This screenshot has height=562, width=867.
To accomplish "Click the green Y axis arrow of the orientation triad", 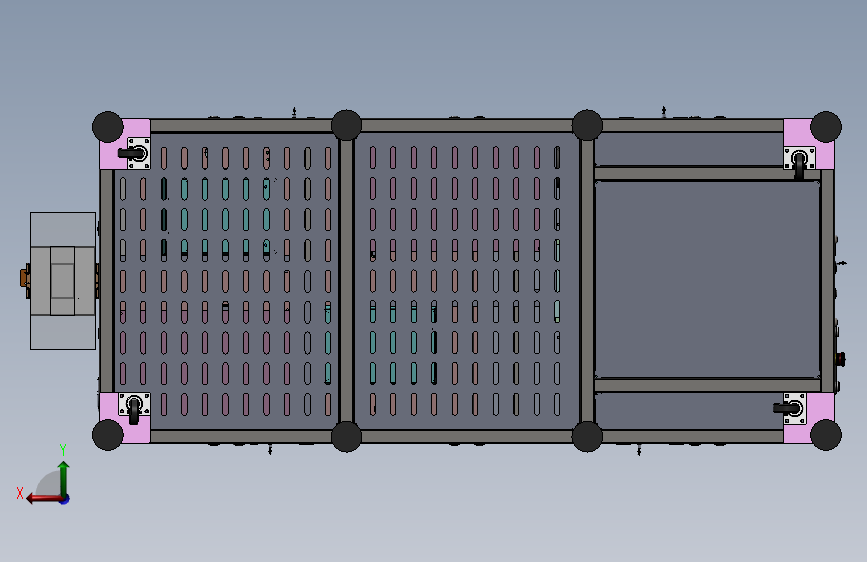I will [x=64, y=479].
